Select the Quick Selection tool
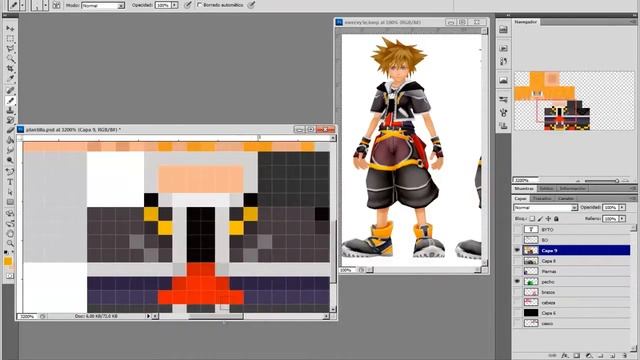Image resolution: width=640 pixels, height=360 pixels. click(x=10, y=59)
